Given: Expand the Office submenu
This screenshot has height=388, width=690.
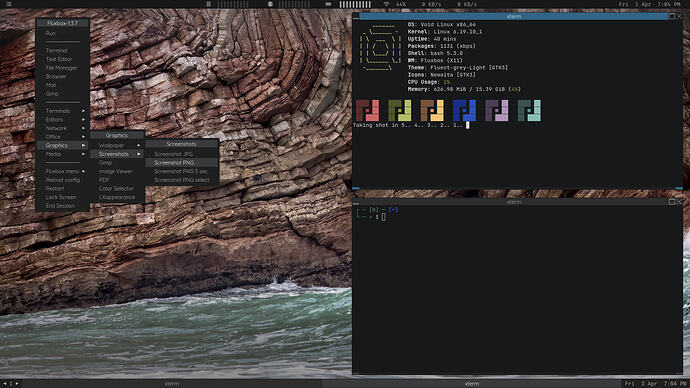Looking at the screenshot, I should pyautogui.click(x=62, y=137).
